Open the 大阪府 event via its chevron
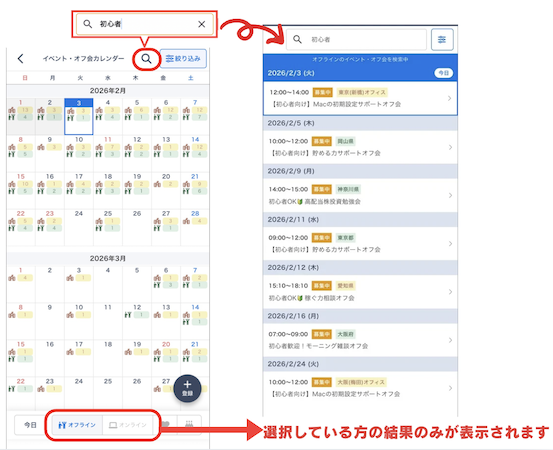 tap(450, 340)
